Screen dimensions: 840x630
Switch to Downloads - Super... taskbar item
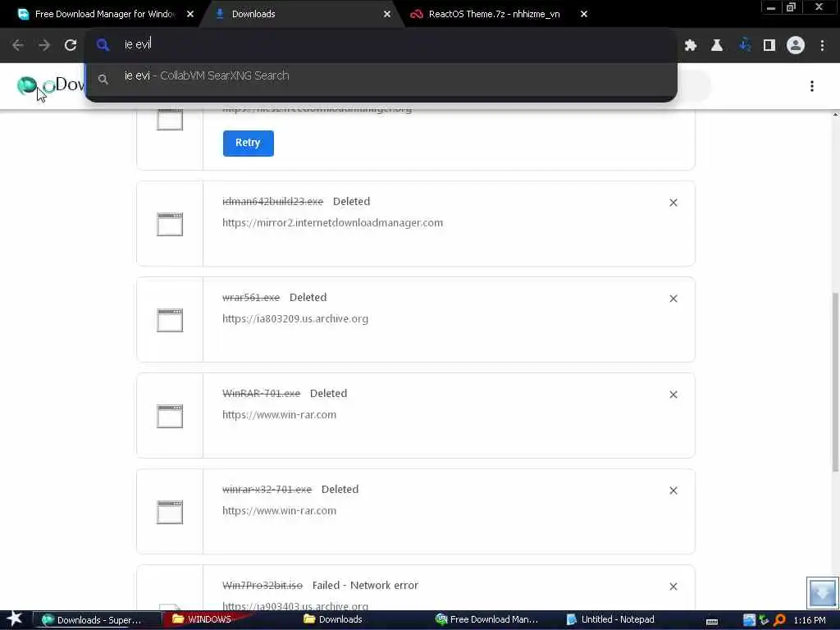click(97, 620)
